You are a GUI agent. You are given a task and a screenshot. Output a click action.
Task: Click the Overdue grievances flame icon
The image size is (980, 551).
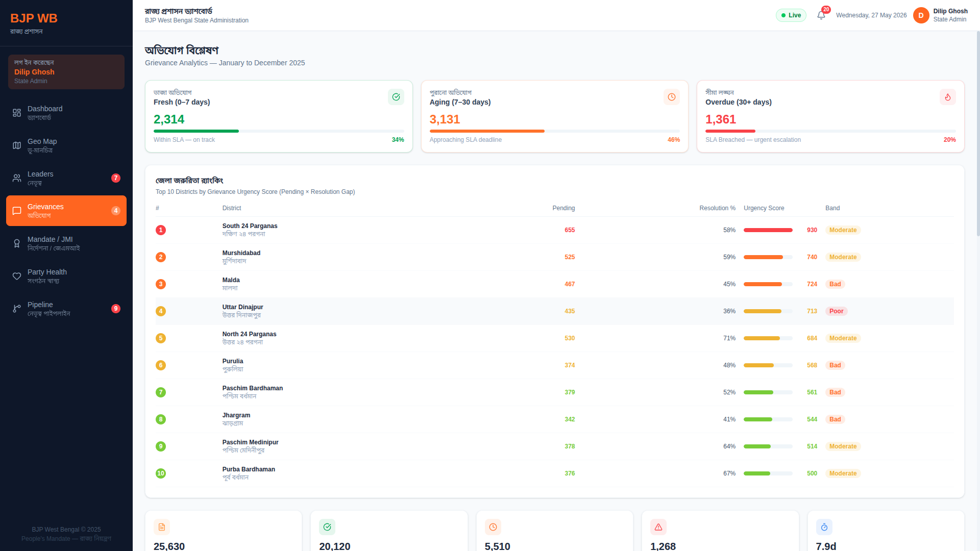tap(948, 97)
